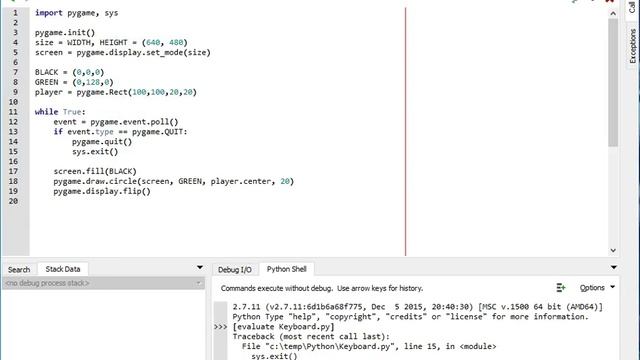Open the Options dropdown in Python Shell
640x360 pixels.
597,288
